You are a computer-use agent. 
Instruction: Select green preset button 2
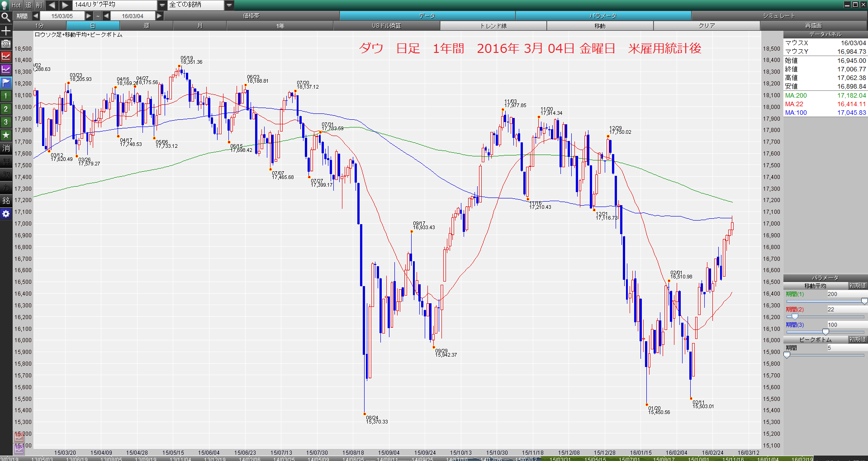point(5,109)
